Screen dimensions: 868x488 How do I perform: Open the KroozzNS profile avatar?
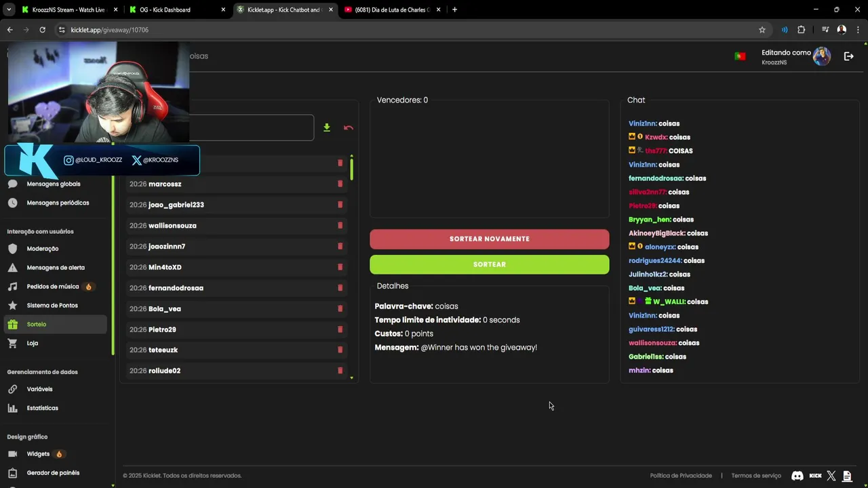[x=822, y=56]
